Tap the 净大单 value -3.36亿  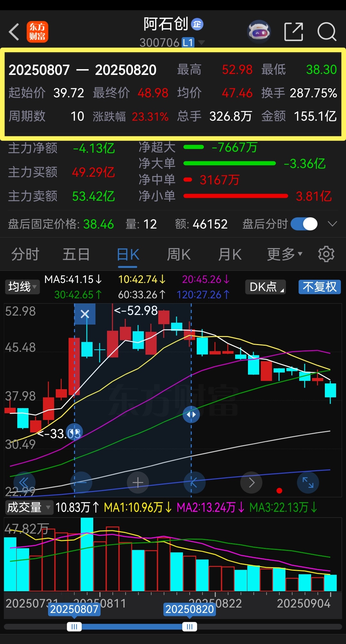click(305, 164)
